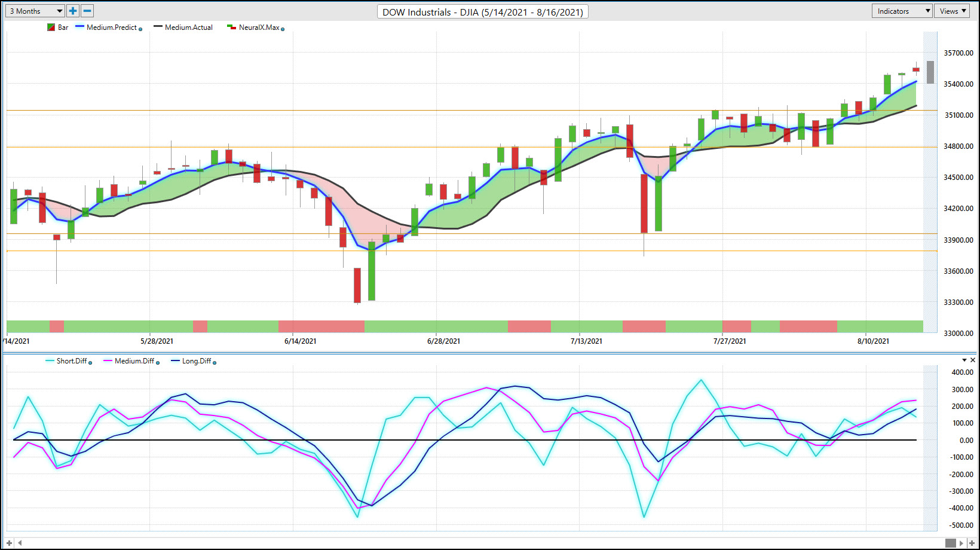Click the black Medium.Actual line swatch
The width and height of the screenshot is (980, 550).
tap(158, 27)
